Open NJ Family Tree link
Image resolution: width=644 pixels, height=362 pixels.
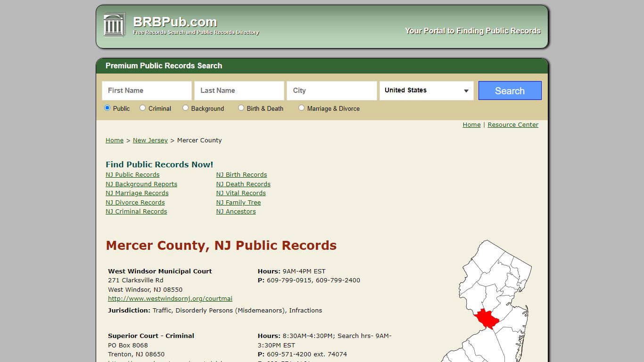239,203
